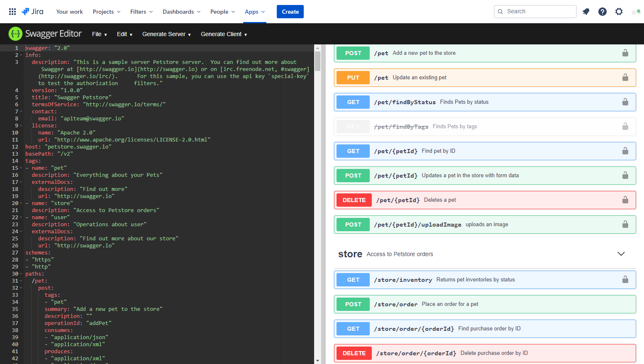Fold the /pet path at line 31
644x364 pixels.
21,281
